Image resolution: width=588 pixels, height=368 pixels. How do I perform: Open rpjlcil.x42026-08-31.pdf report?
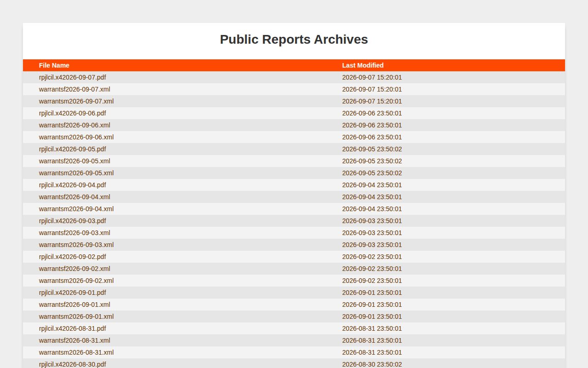click(x=73, y=328)
